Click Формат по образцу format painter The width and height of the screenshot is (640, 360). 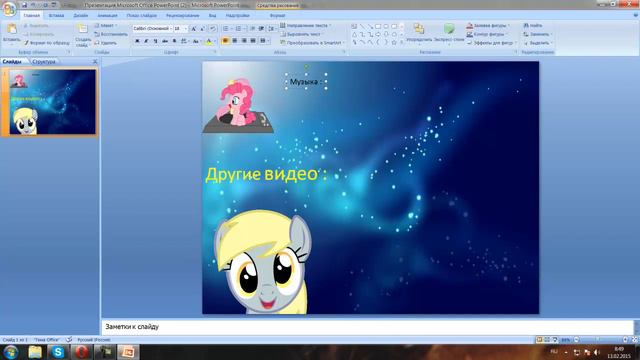click(x=47, y=43)
